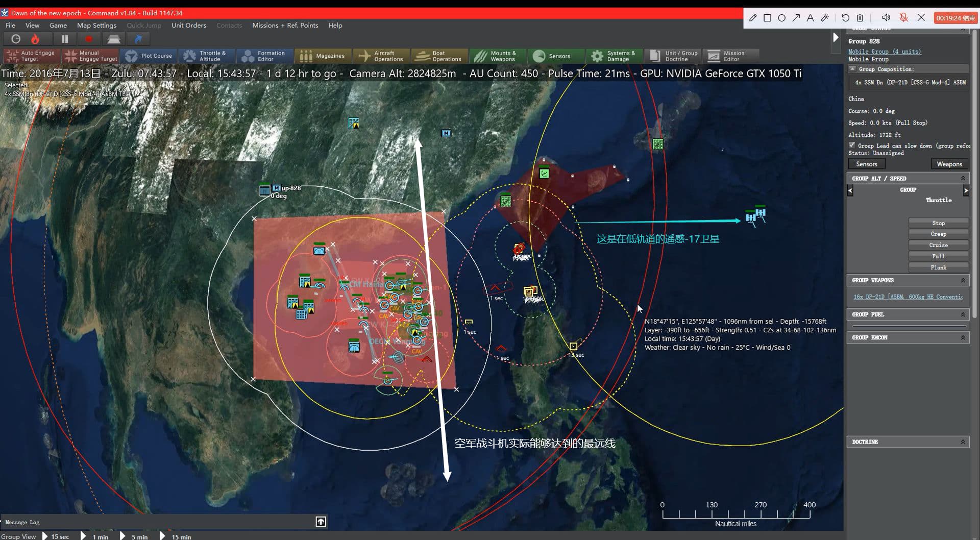Collapse Group Composition section
Screen dimensions: 980x540
coord(852,68)
